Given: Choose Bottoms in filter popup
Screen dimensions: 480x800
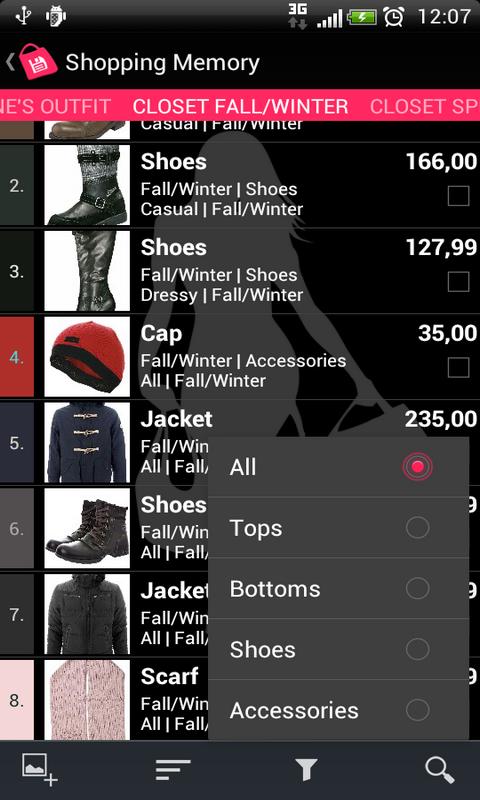Looking at the screenshot, I should click(x=338, y=588).
